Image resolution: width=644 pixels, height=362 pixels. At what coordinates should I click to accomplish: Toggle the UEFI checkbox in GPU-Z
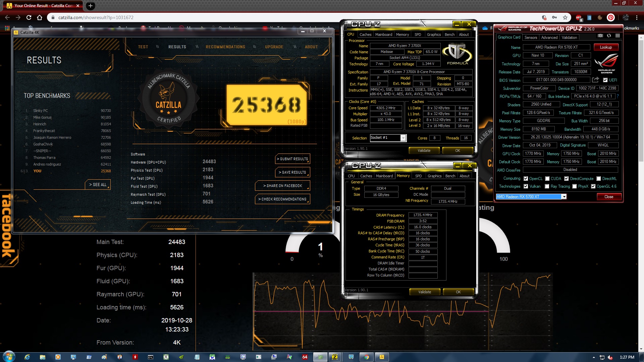point(605,80)
